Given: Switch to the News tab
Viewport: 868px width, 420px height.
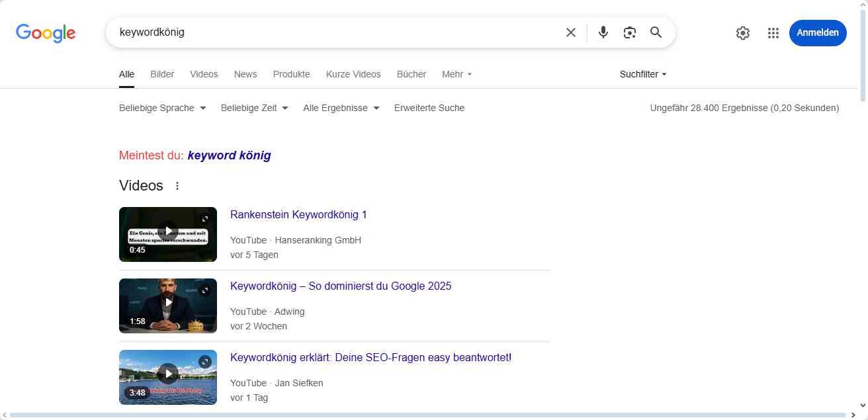Looking at the screenshot, I should point(245,74).
